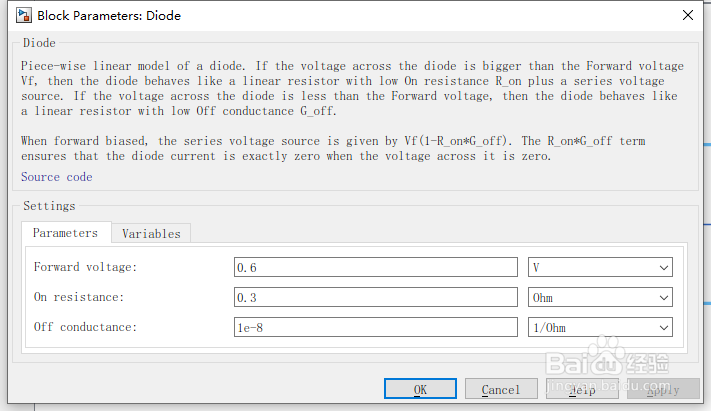The width and height of the screenshot is (711, 411).
Task: Close the Diode Block Parameters dialog
Action: (687, 15)
